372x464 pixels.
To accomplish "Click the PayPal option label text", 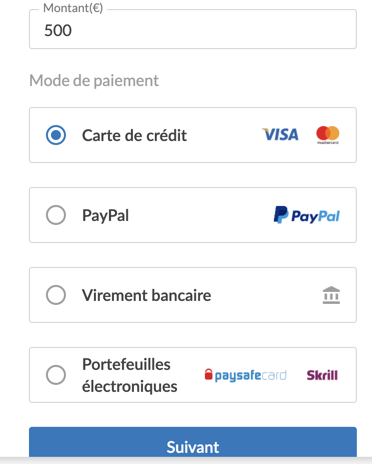I will 105,215.
